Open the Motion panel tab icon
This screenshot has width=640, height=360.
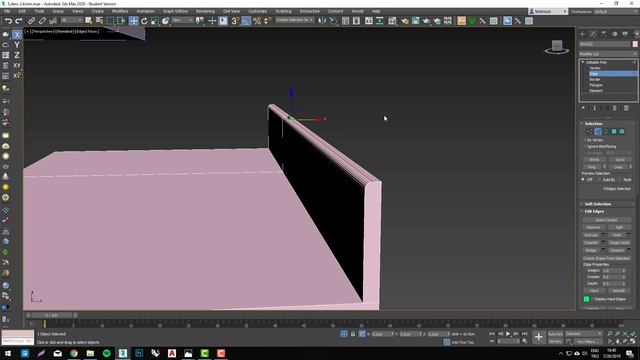(x=614, y=34)
